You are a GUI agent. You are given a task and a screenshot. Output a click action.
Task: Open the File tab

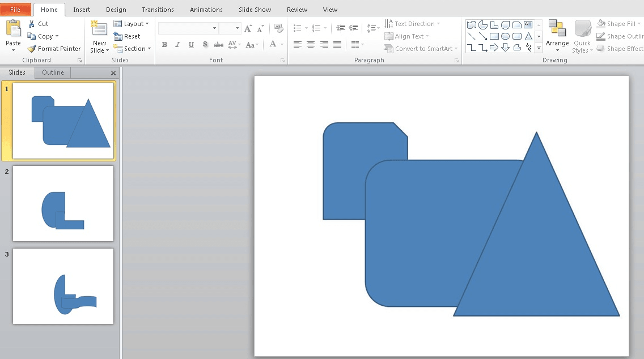(15, 10)
